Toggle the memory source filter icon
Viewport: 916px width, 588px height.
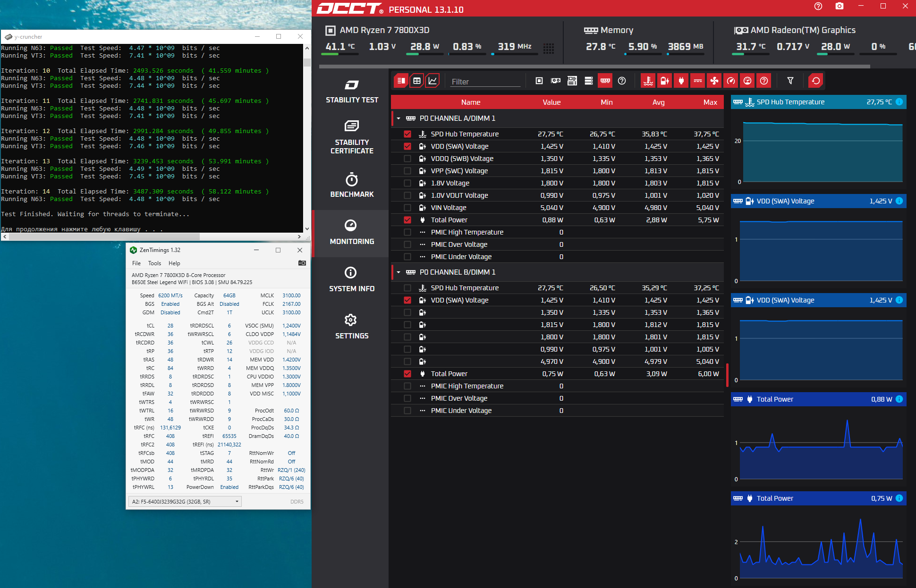pos(605,81)
